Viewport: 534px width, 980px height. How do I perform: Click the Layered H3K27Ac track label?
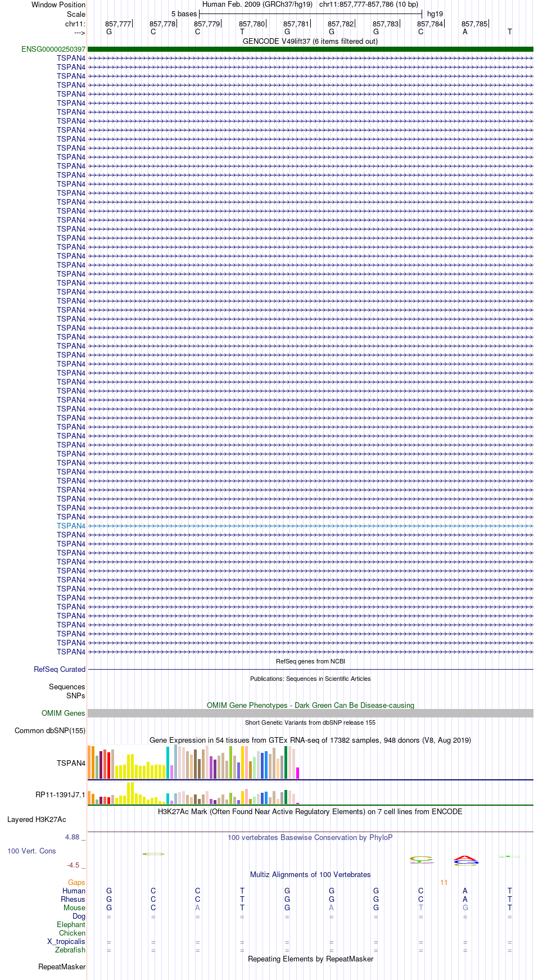pos(37,820)
